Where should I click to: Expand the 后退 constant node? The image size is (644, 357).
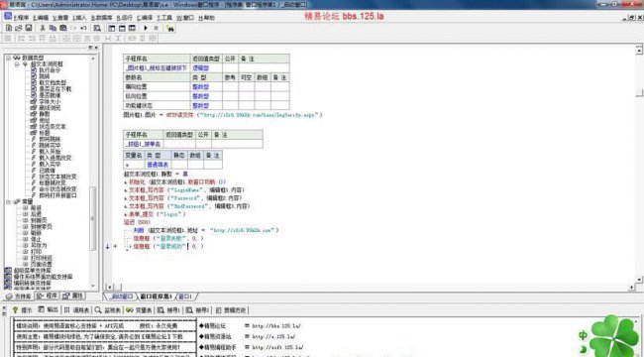26,214
